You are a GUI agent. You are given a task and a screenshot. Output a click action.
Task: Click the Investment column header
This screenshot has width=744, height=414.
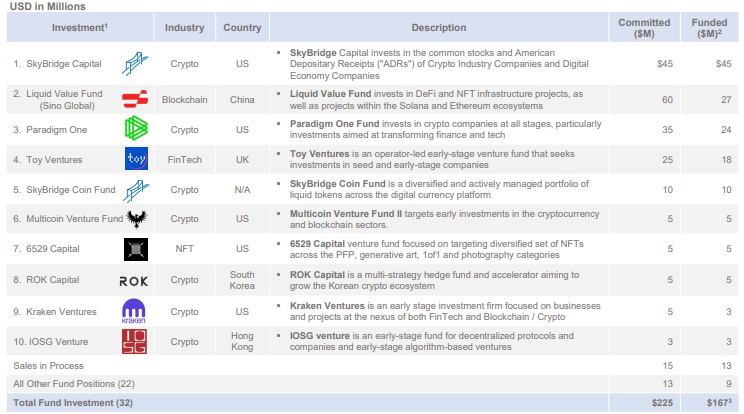(81, 27)
